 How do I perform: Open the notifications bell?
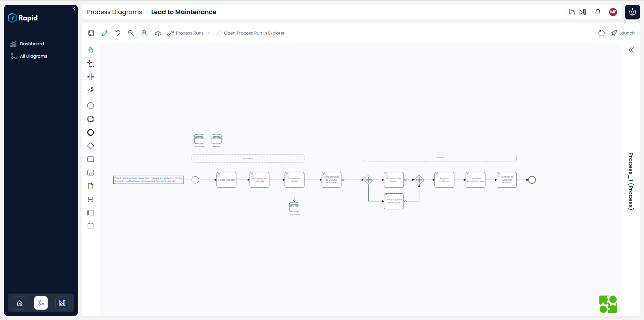coord(598,12)
